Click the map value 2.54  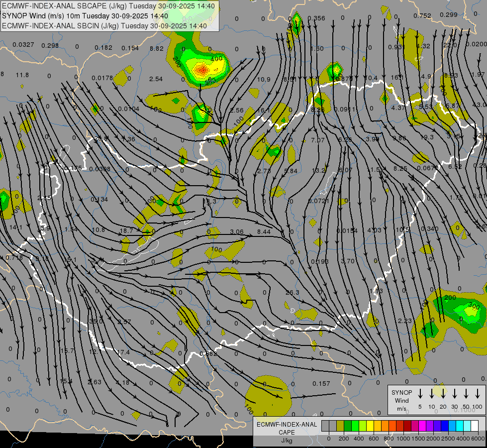coord(156,79)
